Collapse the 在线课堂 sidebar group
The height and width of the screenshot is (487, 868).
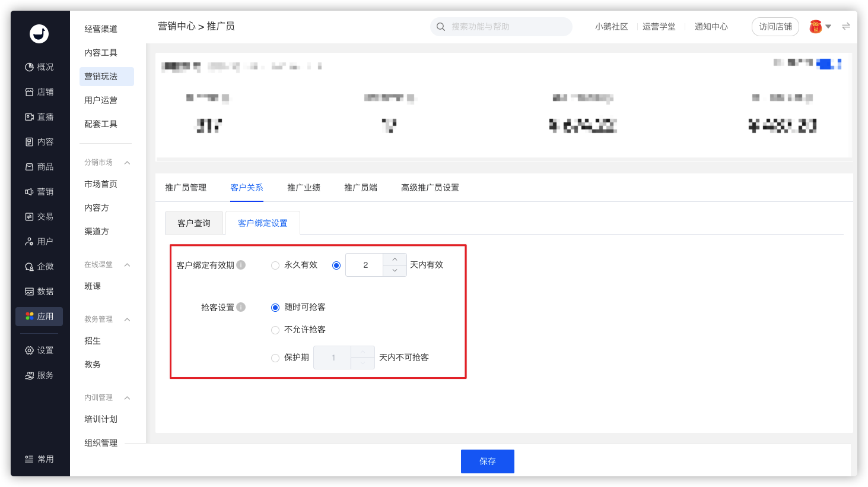(127, 265)
